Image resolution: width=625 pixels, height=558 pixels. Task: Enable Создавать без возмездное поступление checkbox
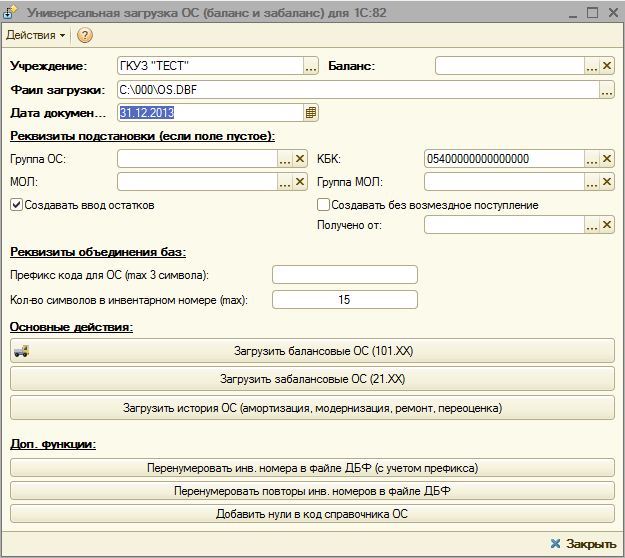[323, 205]
